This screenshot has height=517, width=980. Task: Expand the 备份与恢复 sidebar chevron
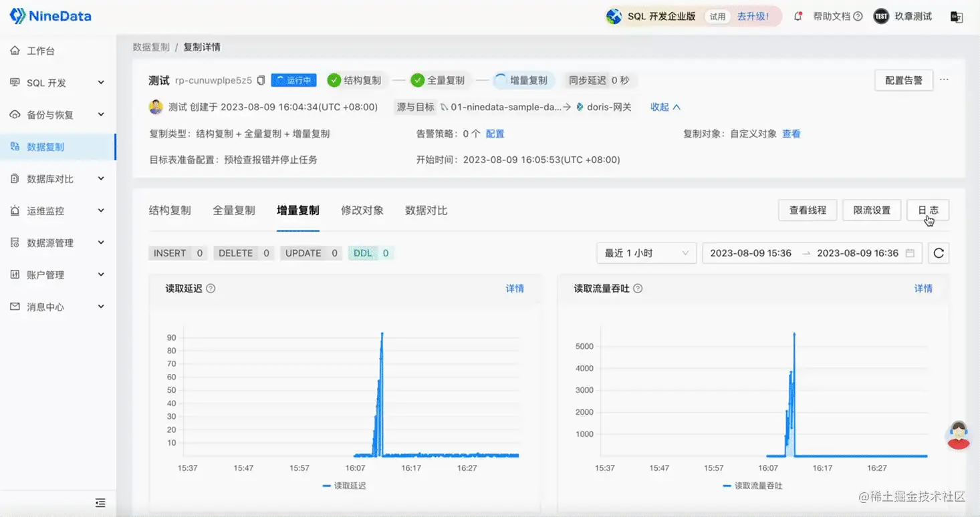(x=101, y=115)
